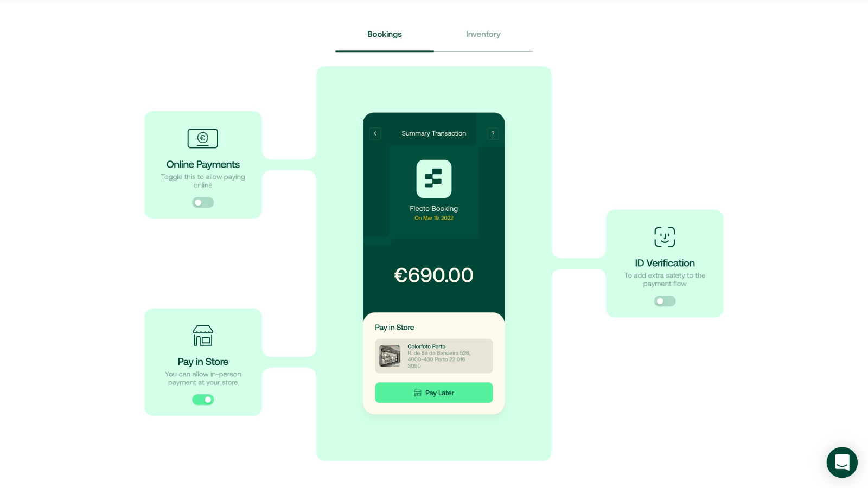Click the €690.00 amount
Viewport: 868px width, 488px height.
click(x=434, y=275)
